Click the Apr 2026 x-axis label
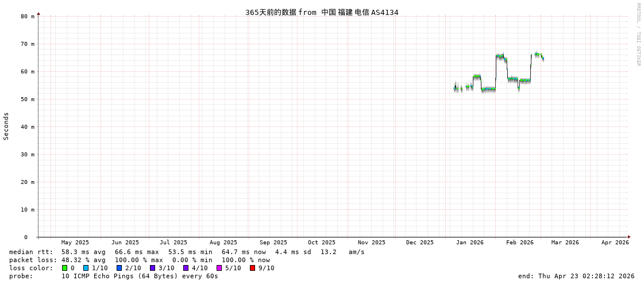 (x=615, y=243)
